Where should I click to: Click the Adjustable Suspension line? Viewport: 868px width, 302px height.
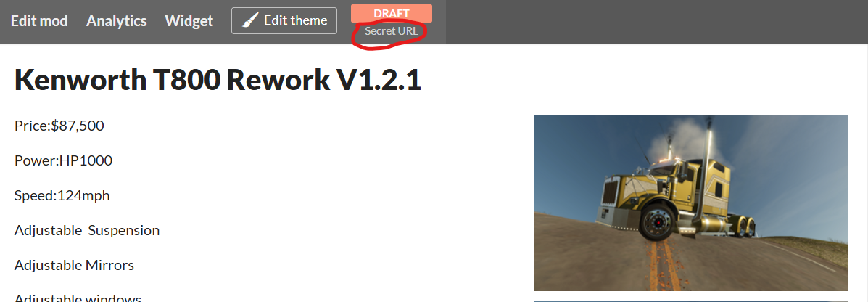pos(87,231)
